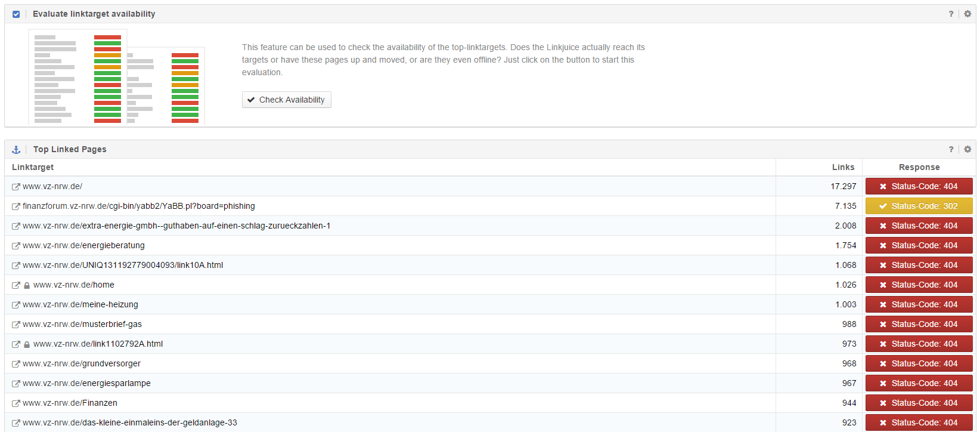Open the www.vz-nrw.de/grundversorger link
The image size is (980, 432).
point(82,363)
